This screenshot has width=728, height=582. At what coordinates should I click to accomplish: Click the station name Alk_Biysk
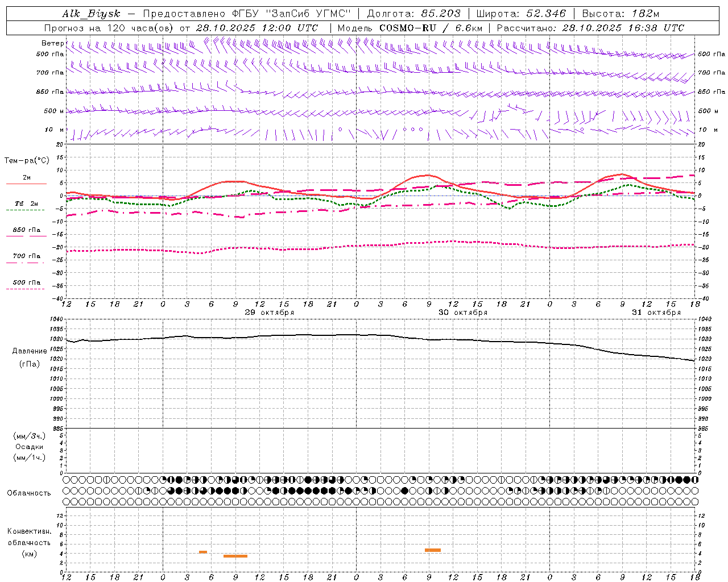click(x=92, y=14)
